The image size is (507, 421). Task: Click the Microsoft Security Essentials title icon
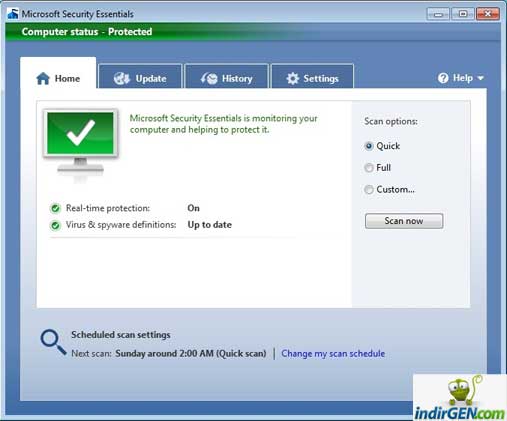(13, 14)
